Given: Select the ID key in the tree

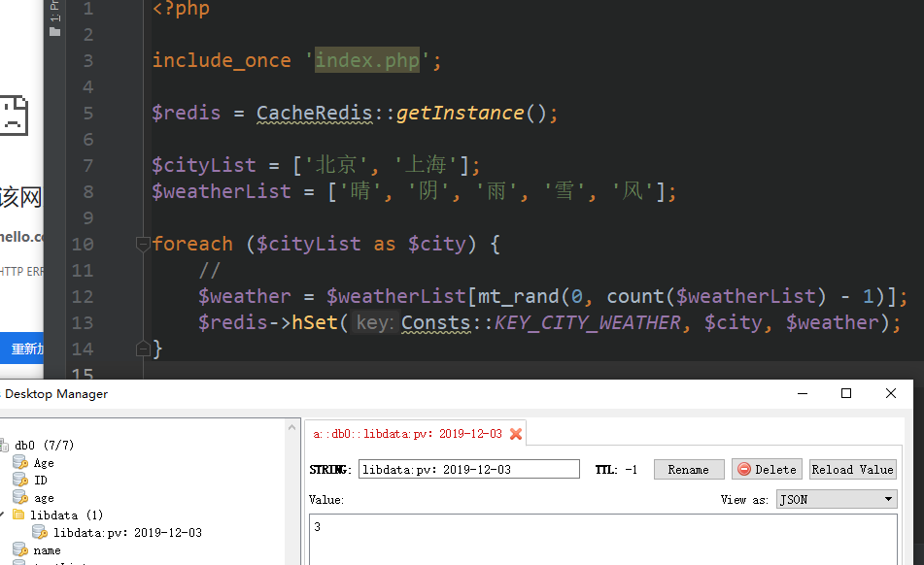Looking at the screenshot, I should pos(40,481).
